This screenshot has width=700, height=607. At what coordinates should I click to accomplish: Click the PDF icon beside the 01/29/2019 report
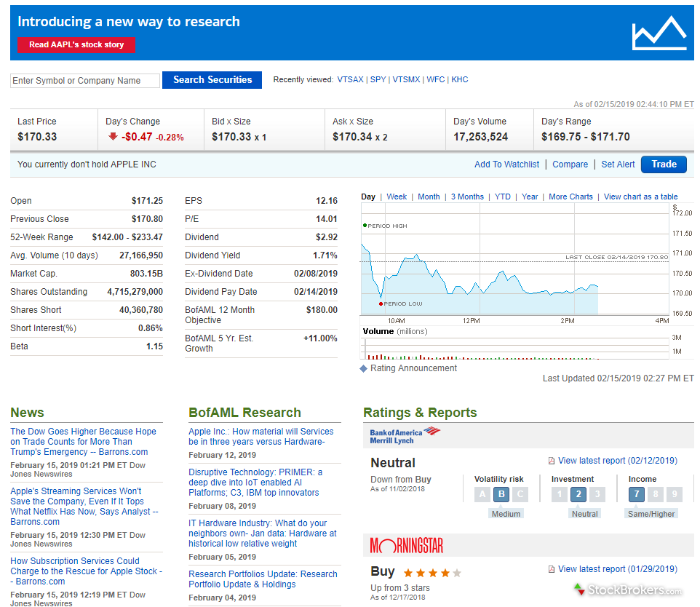(x=552, y=569)
